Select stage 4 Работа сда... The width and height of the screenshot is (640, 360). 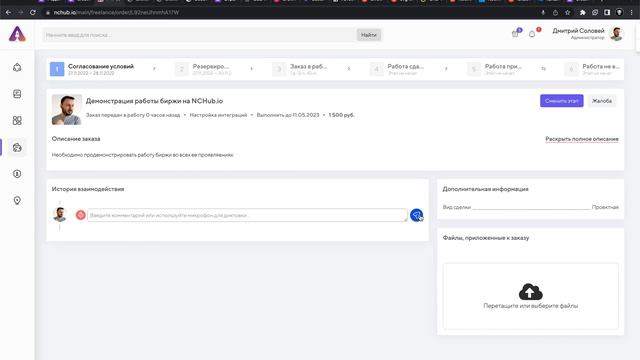(x=398, y=69)
